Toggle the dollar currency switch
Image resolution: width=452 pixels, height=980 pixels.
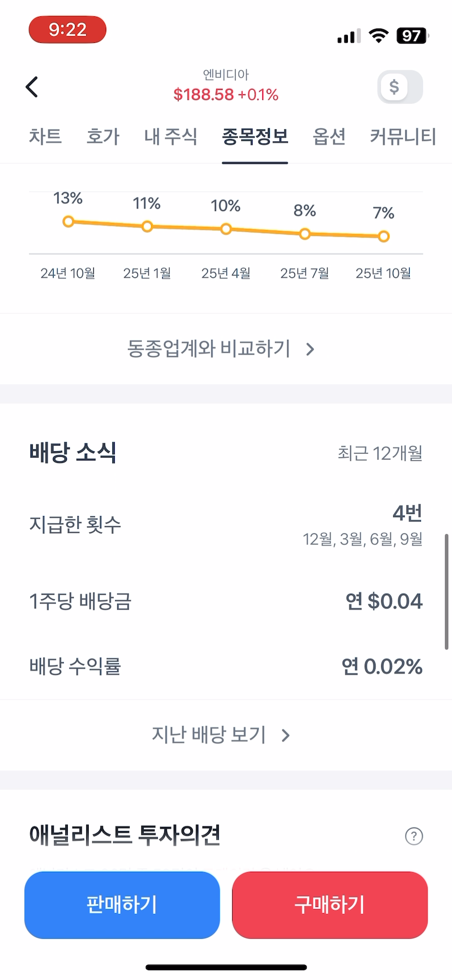(400, 87)
